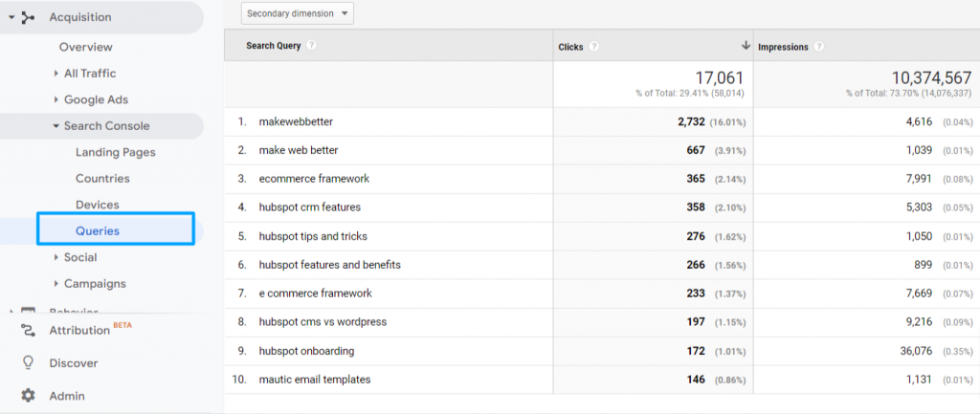The height and width of the screenshot is (414, 980).
Task: Click the 'hubspot onboarding' query
Action: (x=306, y=351)
